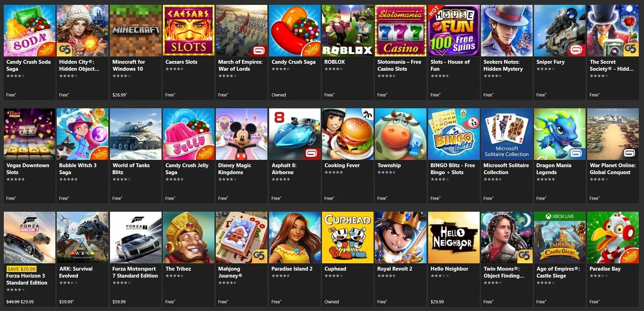Click the ARK: Survival Evolved title
This screenshot has height=311, width=644.
(76, 272)
